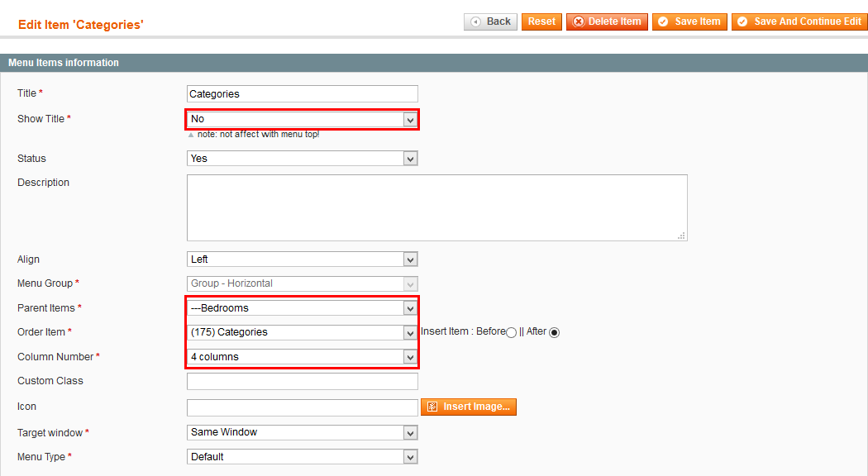Select the Before radio button
Viewport: 868px width, 476px height.
[512, 332]
